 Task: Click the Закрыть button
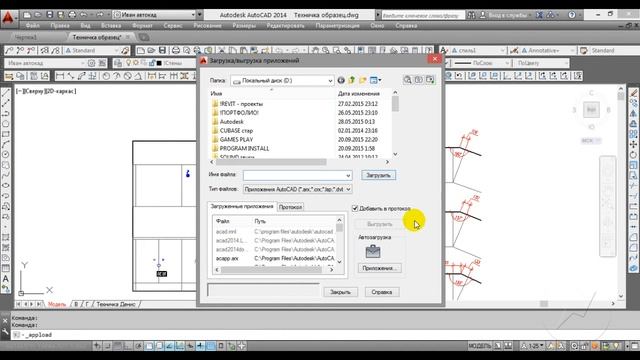tap(340, 292)
